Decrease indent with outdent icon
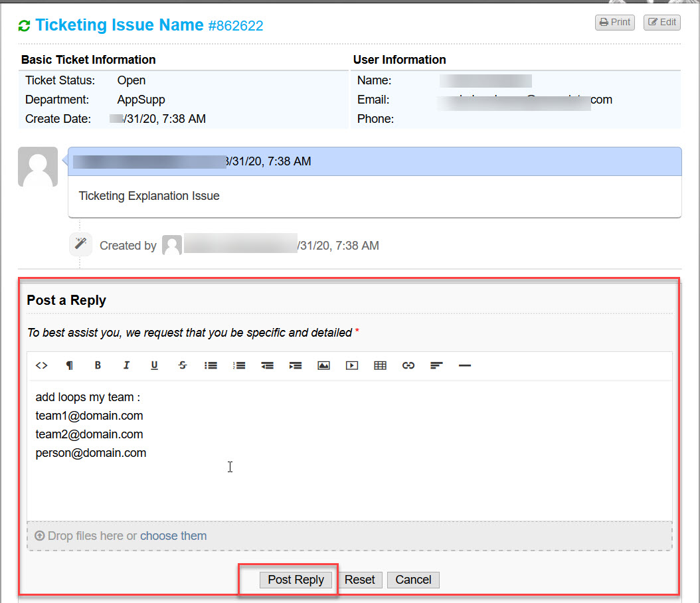The height and width of the screenshot is (603, 700). coord(267,365)
